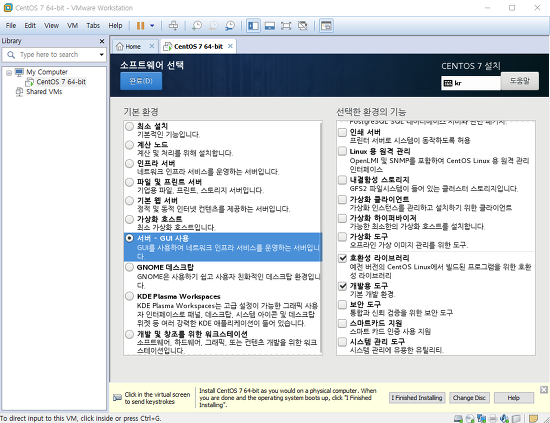Check the 가상화 하이퍼바이저 checkbox
Viewport: 550px width, 423px height.
[x=342, y=218]
